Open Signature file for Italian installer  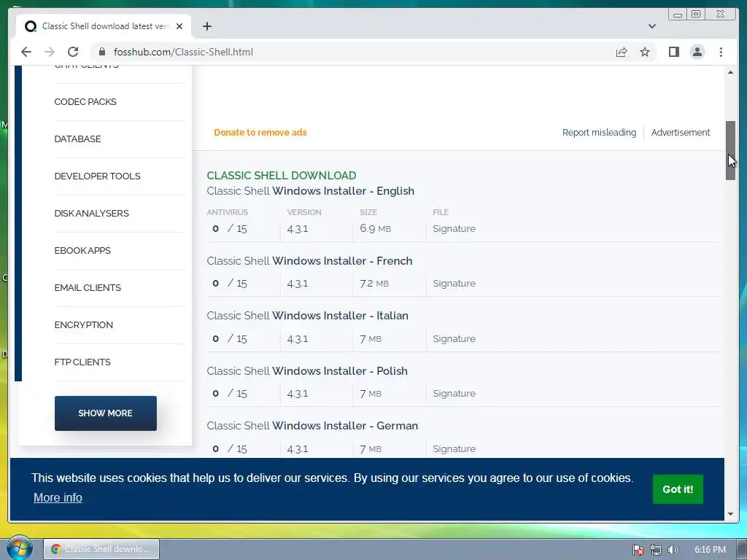[454, 338]
